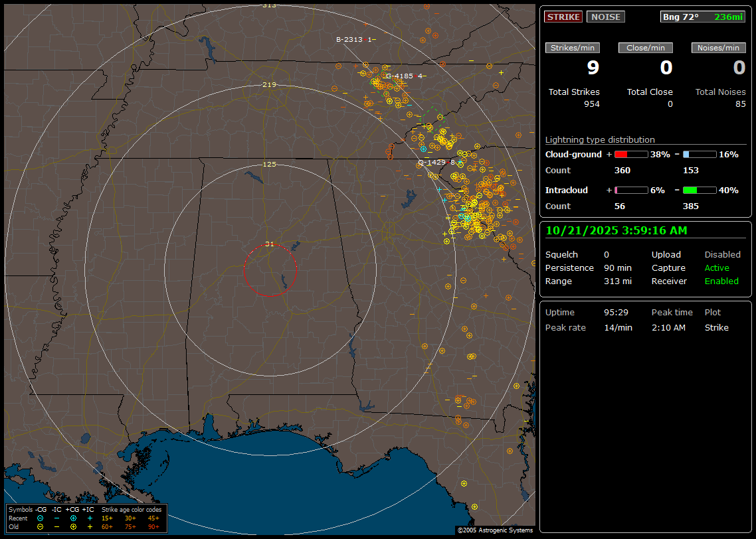Image resolution: width=756 pixels, height=539 pixels.
Task: Switch to the STRIKE display mode
Action: click(x=563, y=17)
